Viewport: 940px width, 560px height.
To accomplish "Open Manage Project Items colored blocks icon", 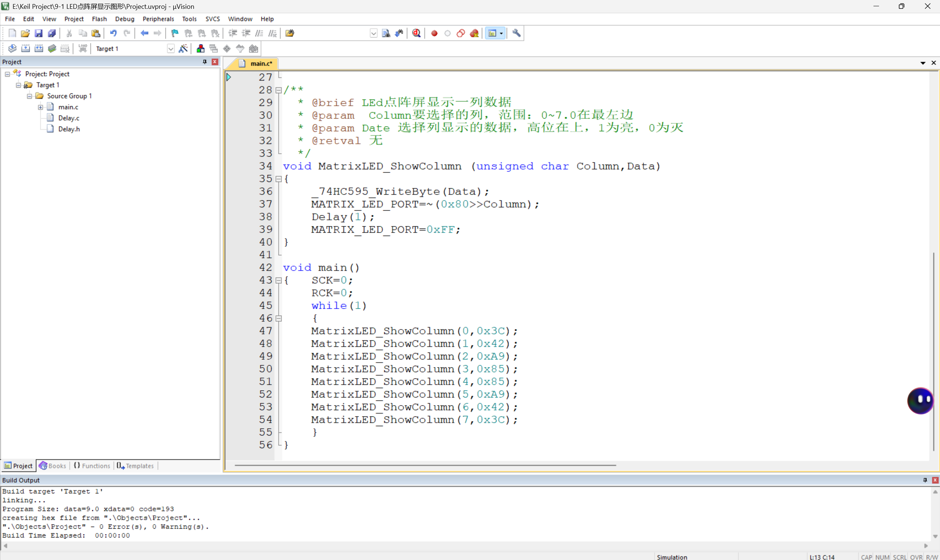I will pos(200,48).
